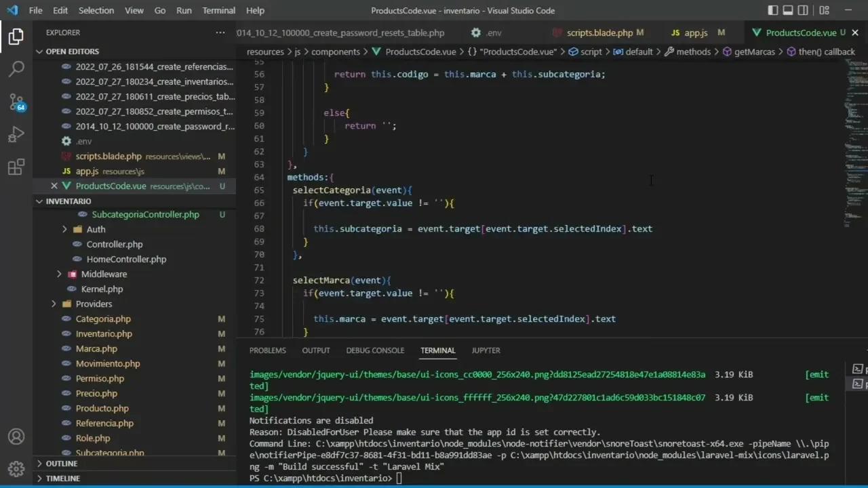Open the Search view in the Activity Bar
868x488 pixels.
pyautogui.click(x=16, y=68)
